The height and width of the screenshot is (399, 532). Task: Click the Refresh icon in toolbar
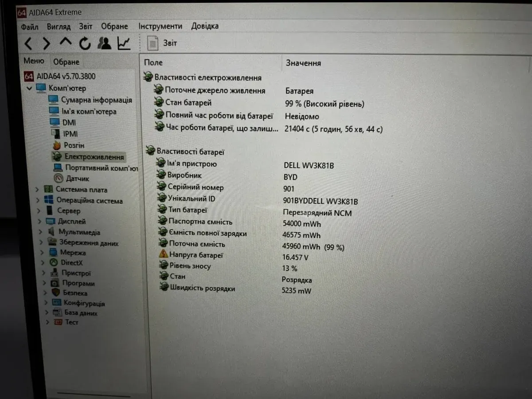(x=85, y=43)
